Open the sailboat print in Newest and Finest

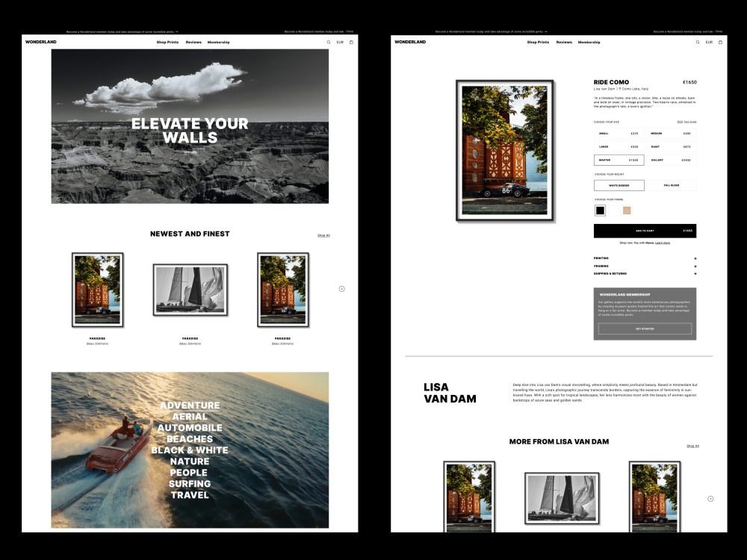click(x=190, y=290)
